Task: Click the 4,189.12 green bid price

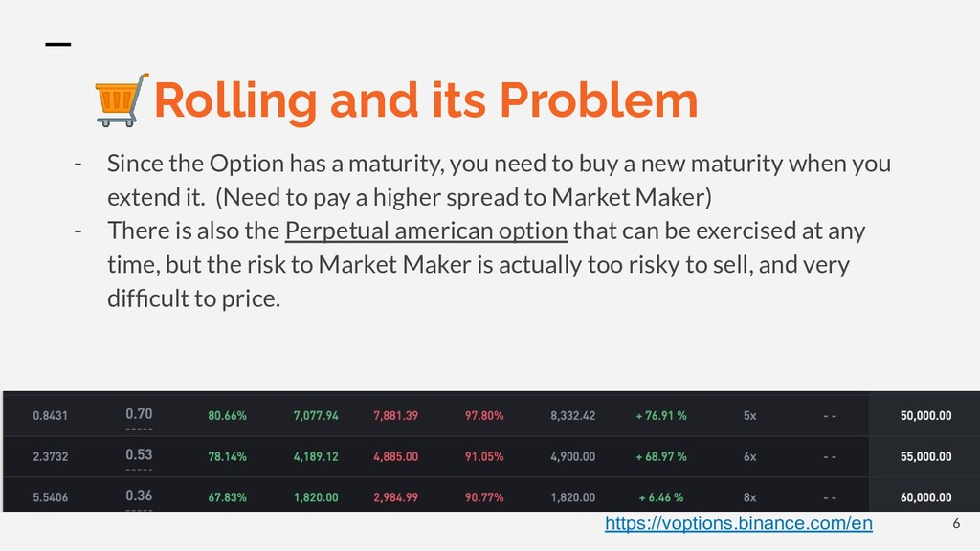Action: (316, 457)
